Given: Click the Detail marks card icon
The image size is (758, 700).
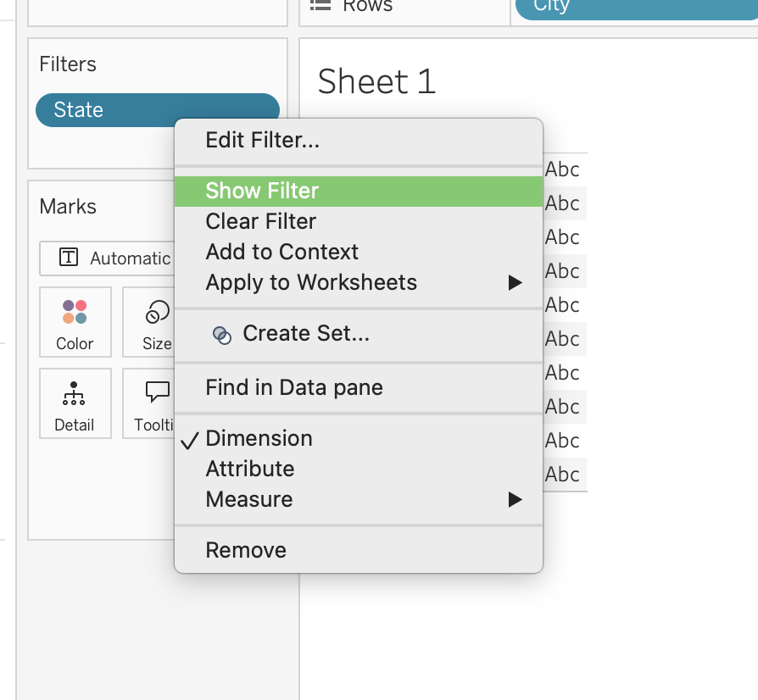Looking at the screenshot, I should coord(75,393).
